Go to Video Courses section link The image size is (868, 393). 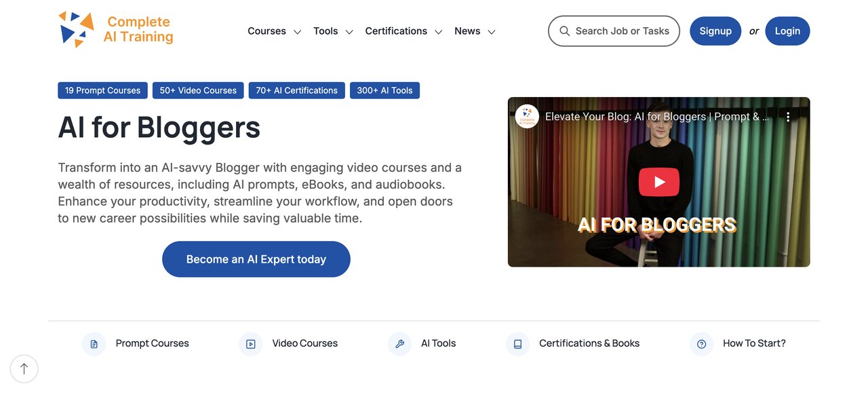tap(304, 343)
